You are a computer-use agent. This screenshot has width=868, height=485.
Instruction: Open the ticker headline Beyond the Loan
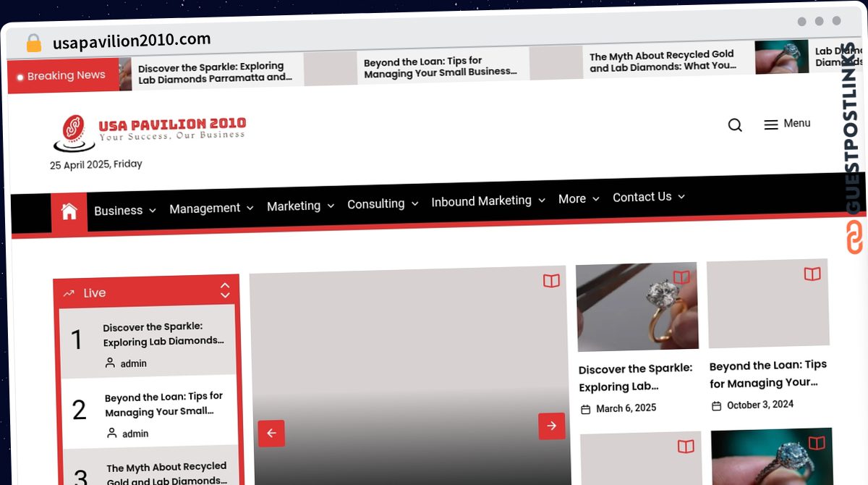(x=441, y=67)
